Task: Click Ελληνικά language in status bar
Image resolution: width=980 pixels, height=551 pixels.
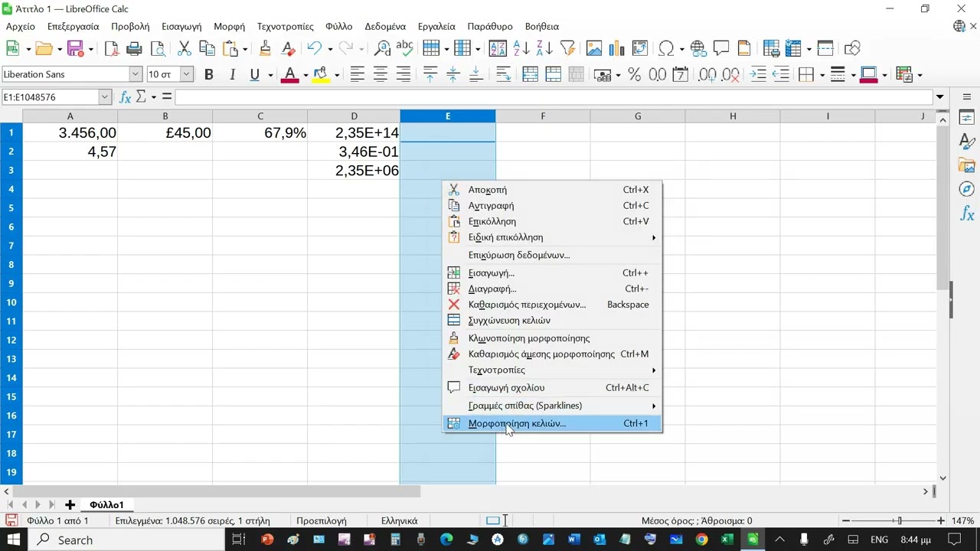Action: point(399,520)
